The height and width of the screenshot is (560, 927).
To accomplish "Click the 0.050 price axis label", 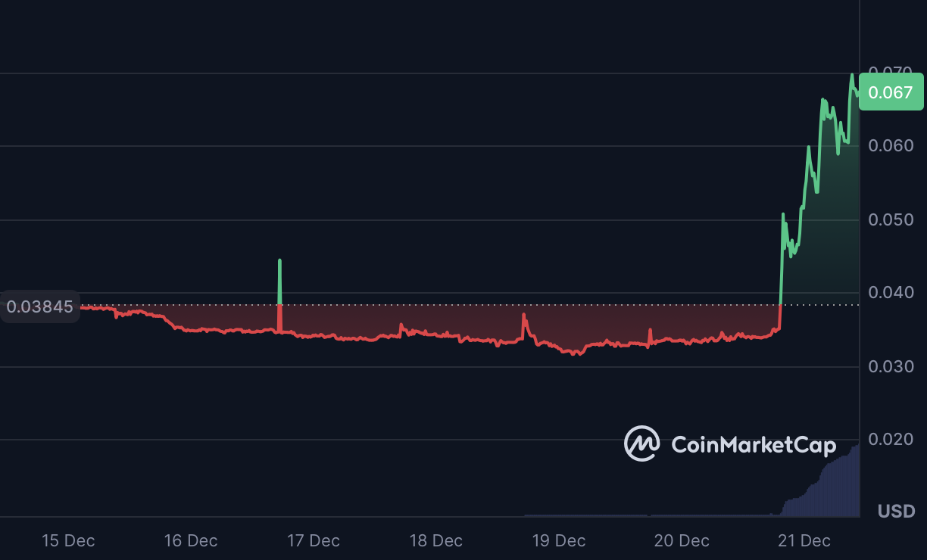I will (891, 219).
